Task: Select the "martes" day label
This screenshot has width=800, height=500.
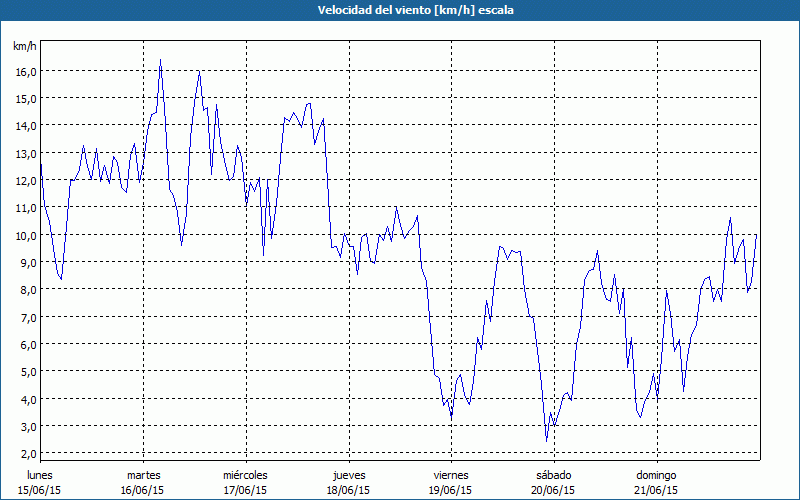Action: [x=143, y=475]
